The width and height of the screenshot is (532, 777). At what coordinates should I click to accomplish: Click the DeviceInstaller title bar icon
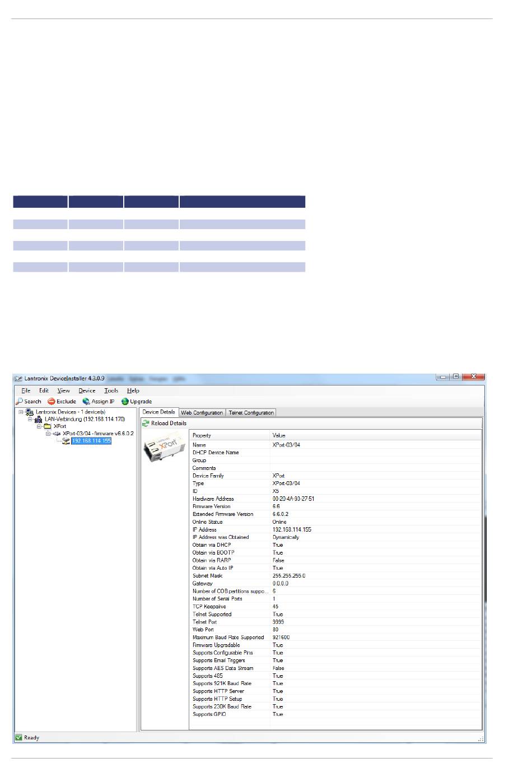click(18, 379)
